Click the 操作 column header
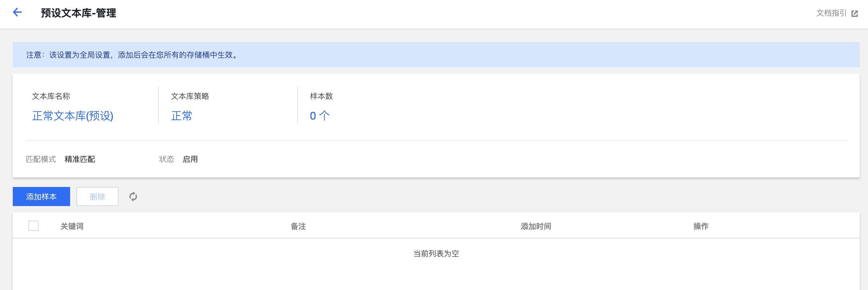Screen dimensions: 868x290 (700, 226)
